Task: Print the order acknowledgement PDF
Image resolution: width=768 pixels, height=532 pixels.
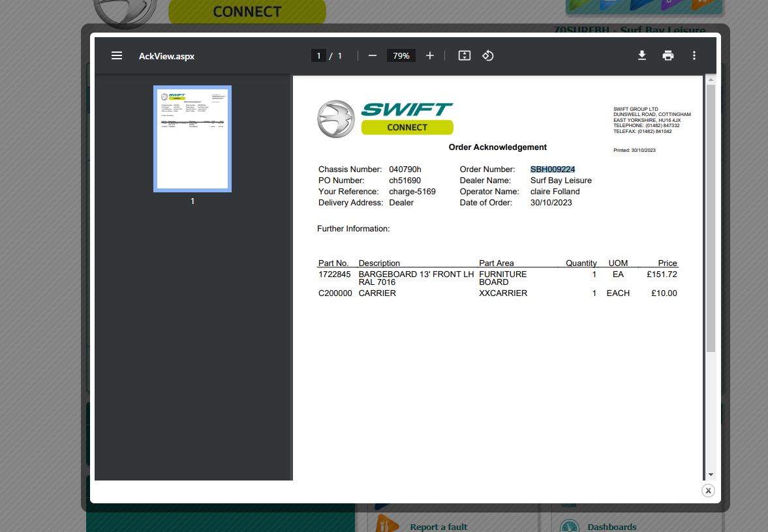Action: coord(668,56)
